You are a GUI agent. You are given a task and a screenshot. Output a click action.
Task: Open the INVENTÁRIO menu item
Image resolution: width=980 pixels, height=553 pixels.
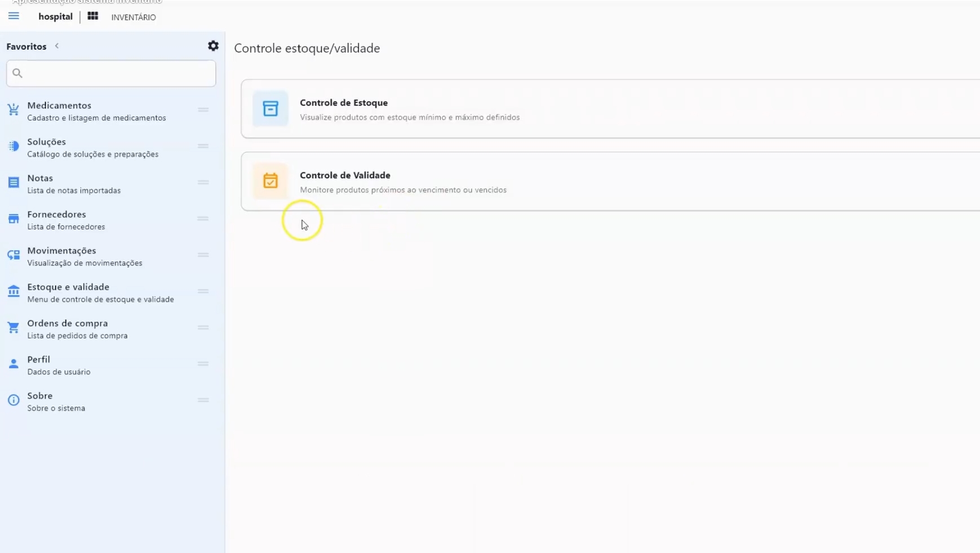tap(132, 17)
